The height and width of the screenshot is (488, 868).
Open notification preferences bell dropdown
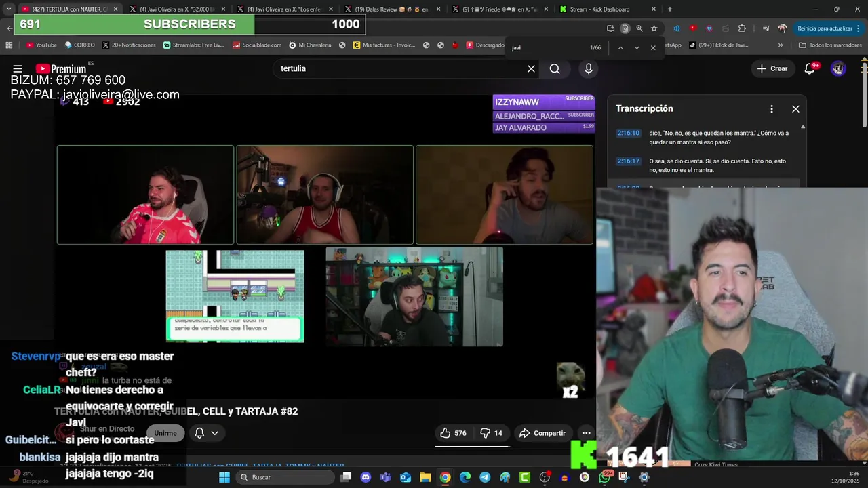pyautogui.click(x=207, y=433)
